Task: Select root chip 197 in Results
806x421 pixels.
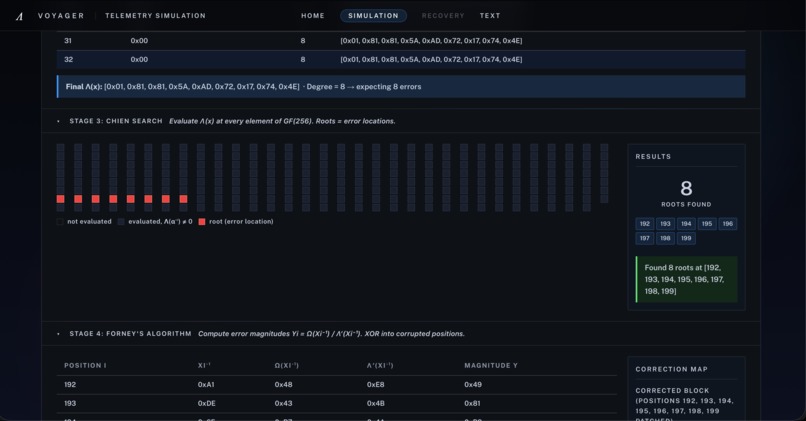Action: point(645,239)
